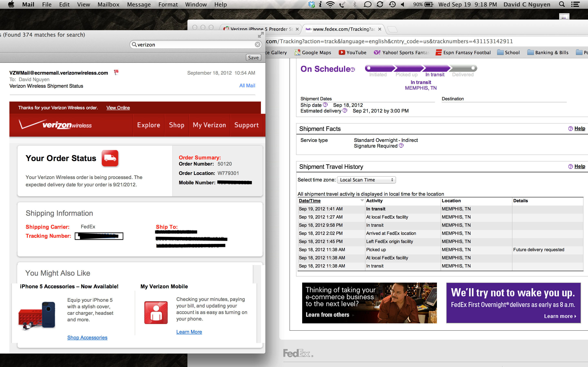The height and width of the screenshot is (367, 588).
Task: Open Time Machine menu bar icon
Action: [392, 4]
